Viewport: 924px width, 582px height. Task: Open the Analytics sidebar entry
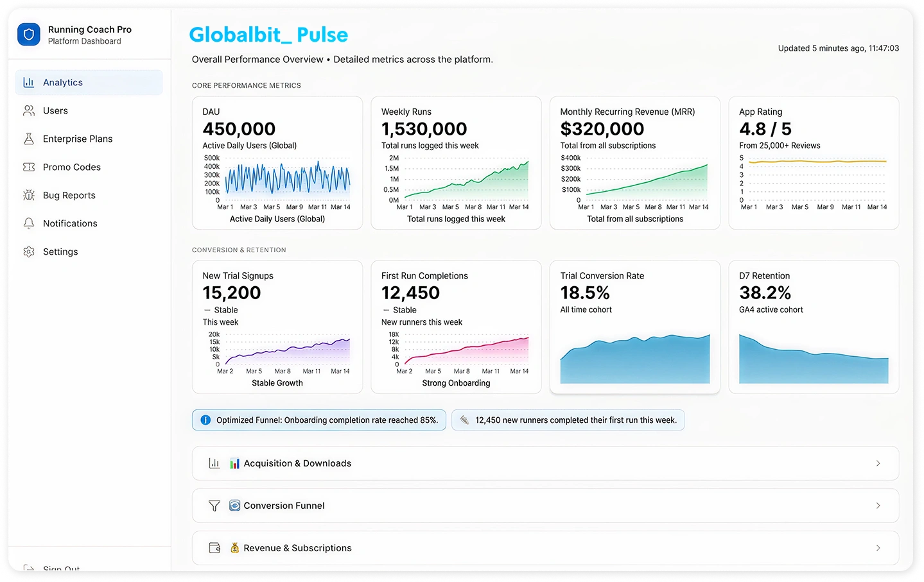coord(62,82)
